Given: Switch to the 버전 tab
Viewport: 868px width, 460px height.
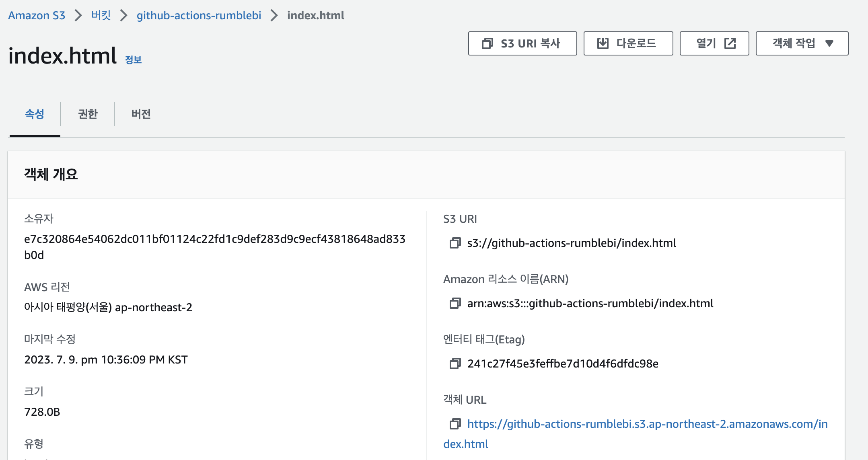Looking at the screenshot, I should tap(141, 114).
